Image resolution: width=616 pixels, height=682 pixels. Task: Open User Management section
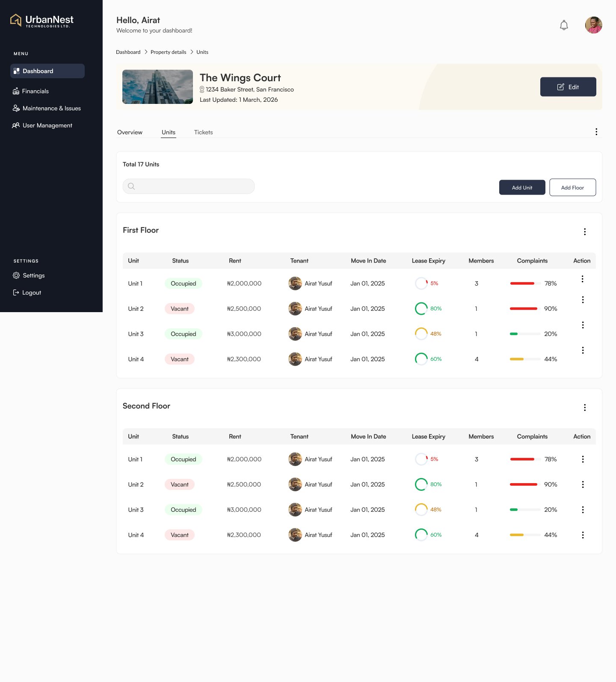pos(42,125)
